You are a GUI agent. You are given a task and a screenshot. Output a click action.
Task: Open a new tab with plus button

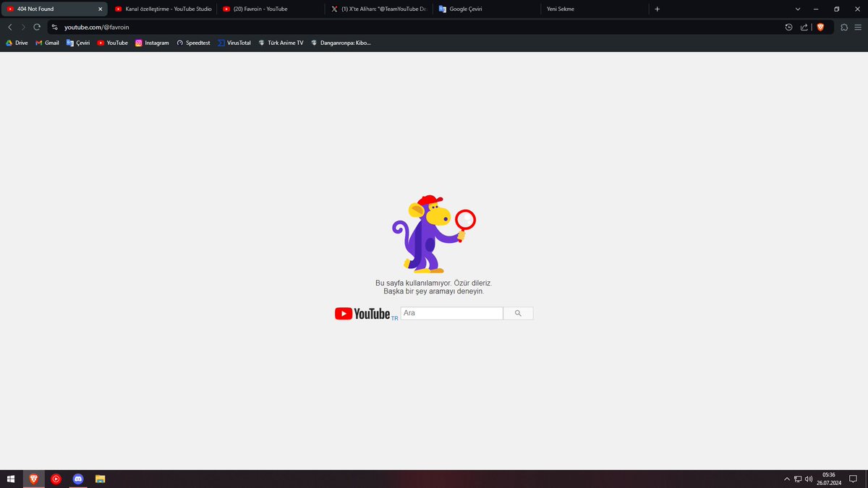click(x=657, y=9)
